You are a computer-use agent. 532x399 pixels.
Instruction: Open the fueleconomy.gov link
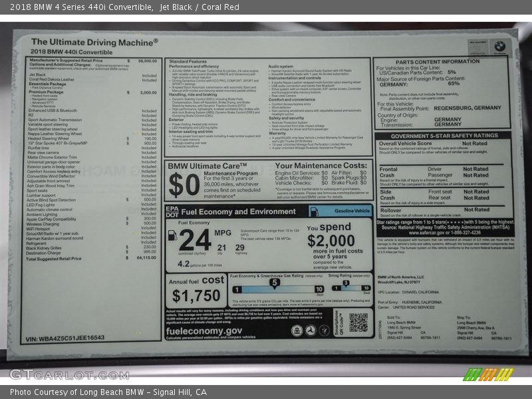[204, 331]
